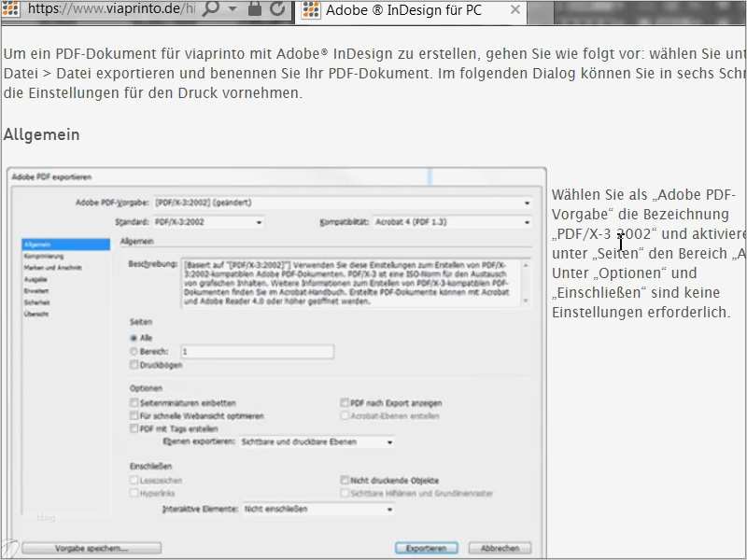Select the 'Bereich' radio button
Image resolution: width=747 pixels, height=560 pixels.
pos(134,352)
